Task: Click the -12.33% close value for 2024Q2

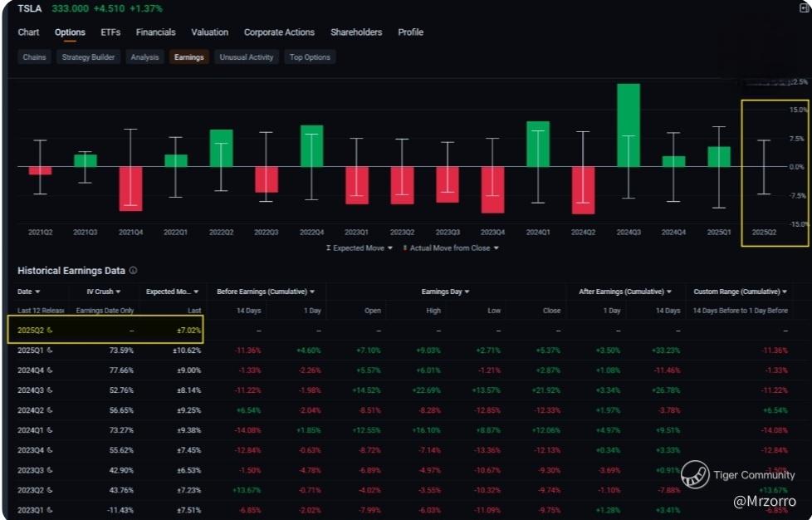Action: 547,410
